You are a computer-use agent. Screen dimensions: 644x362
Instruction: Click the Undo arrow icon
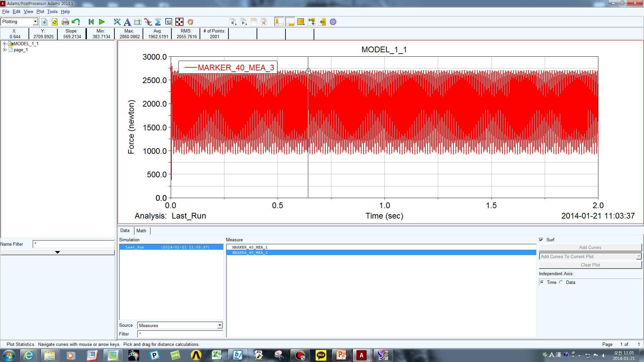pos(76,22)
